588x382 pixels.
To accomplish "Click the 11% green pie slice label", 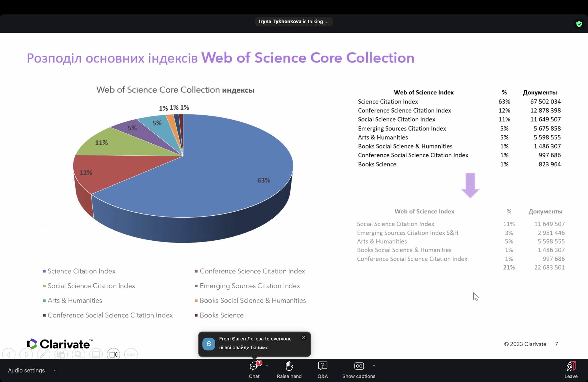I will click(102, 143).
